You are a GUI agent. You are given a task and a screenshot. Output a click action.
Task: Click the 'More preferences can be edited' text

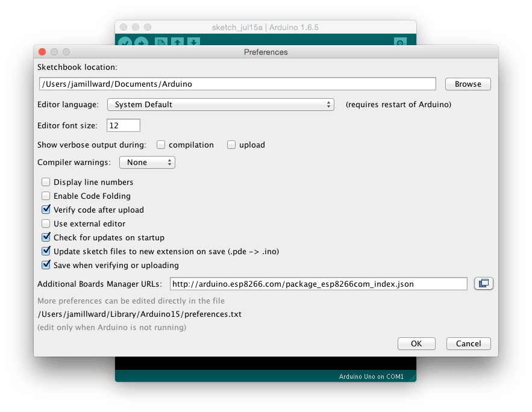pyautogui.click(x=131, y=301)
